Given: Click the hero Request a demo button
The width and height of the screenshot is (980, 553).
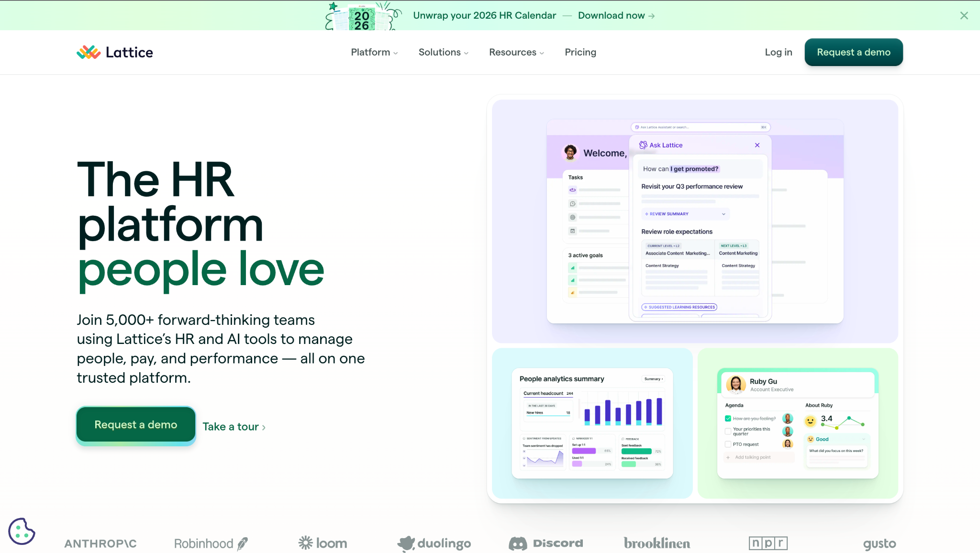Looking at the screenshot, I should point(136,424).
